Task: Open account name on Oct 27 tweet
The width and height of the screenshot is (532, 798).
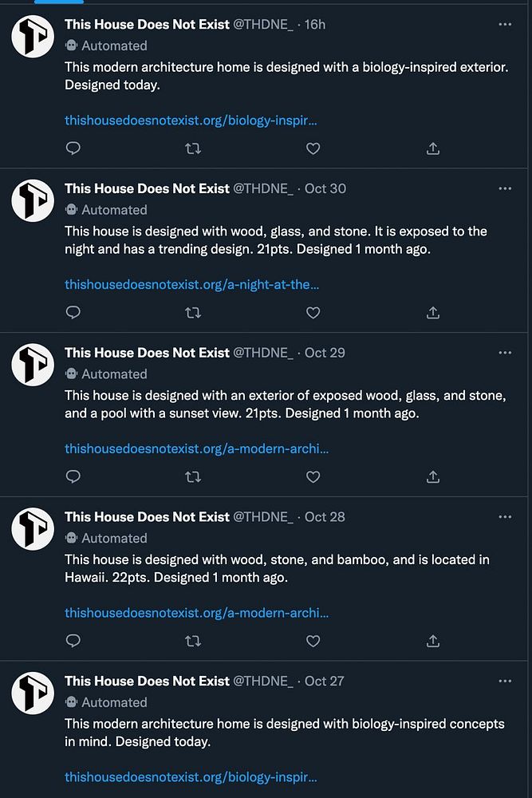Action: click(147, 681)
